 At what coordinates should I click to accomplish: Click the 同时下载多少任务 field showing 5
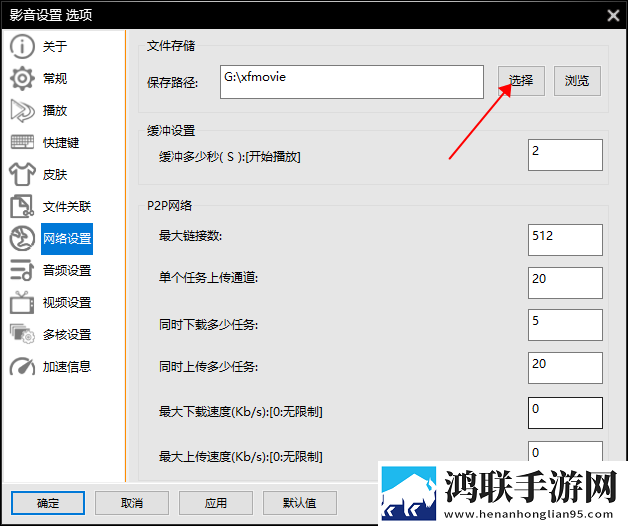click(x=565, y=325)
